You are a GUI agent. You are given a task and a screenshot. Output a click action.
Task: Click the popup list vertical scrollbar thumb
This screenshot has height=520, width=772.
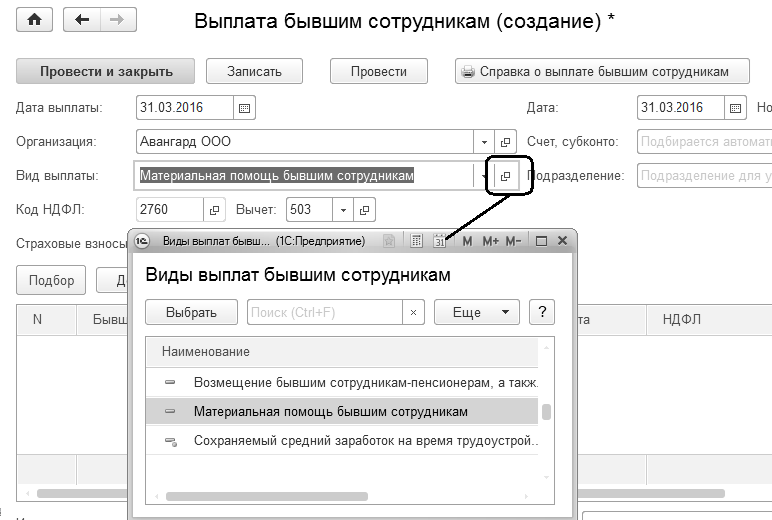pyautogui.click(x=546, y=412)
